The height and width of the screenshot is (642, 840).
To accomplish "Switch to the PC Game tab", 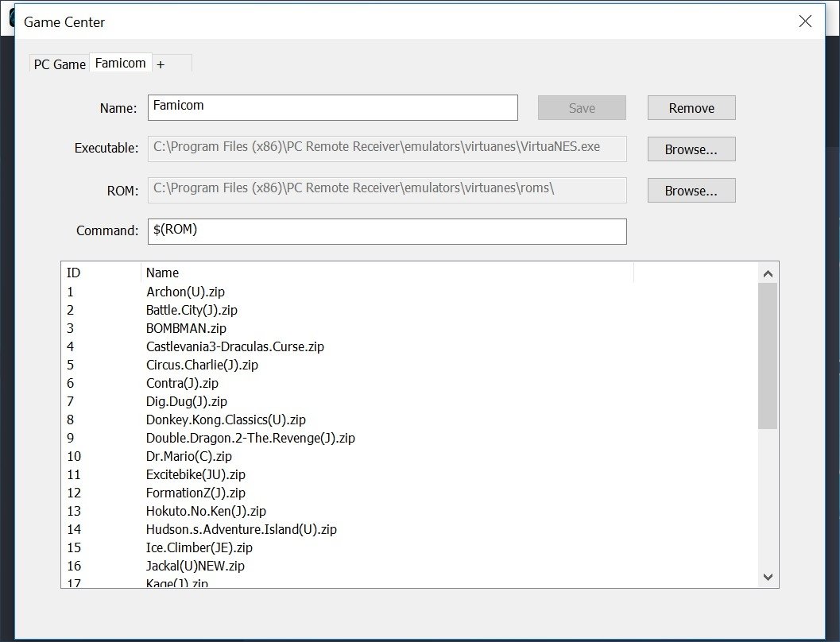I will pos(60,64).
